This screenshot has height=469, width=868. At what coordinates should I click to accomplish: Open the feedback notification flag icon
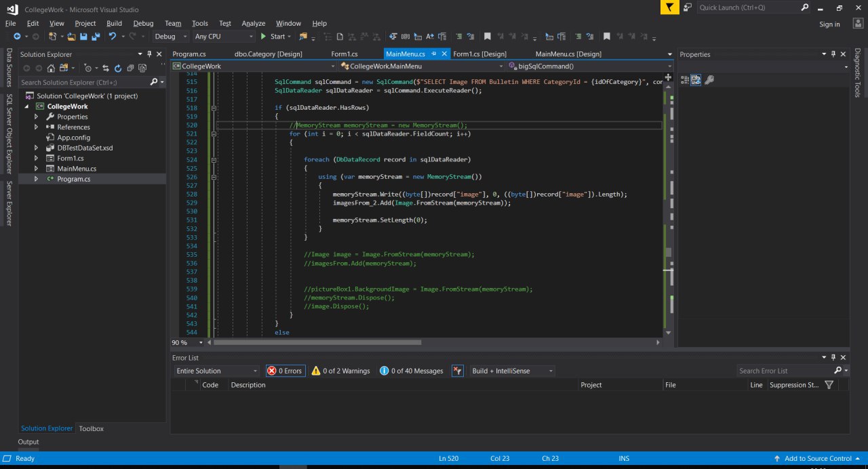670,7
